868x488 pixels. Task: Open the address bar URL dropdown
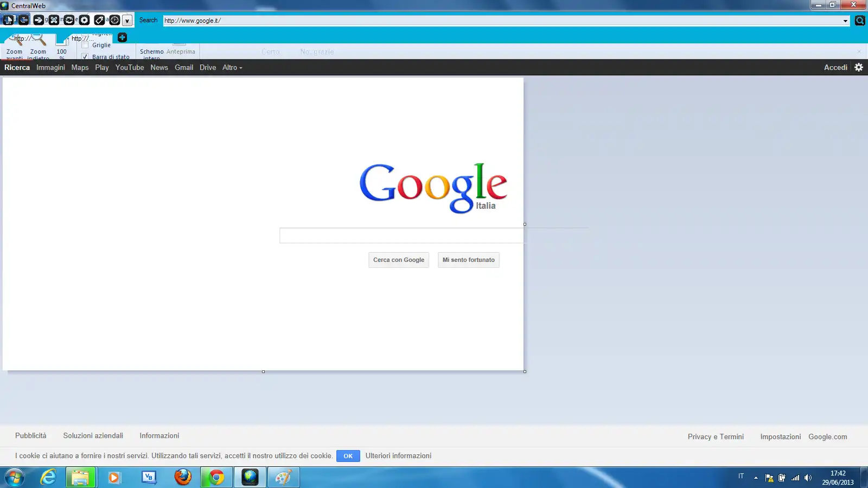845,21
